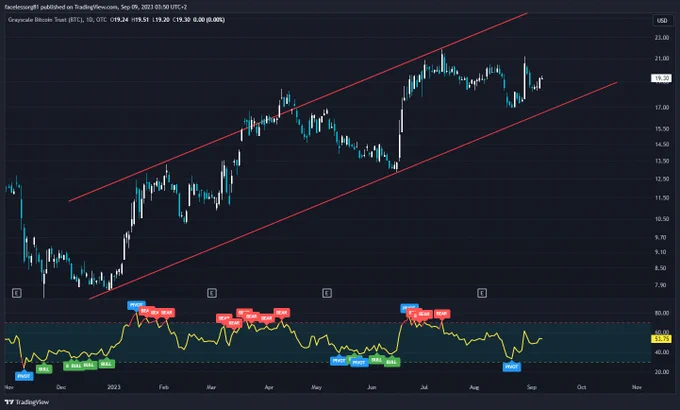Screen dimensions: 680x410
Task: Click the 23.00 price axis label
Action: pos(662,38)
